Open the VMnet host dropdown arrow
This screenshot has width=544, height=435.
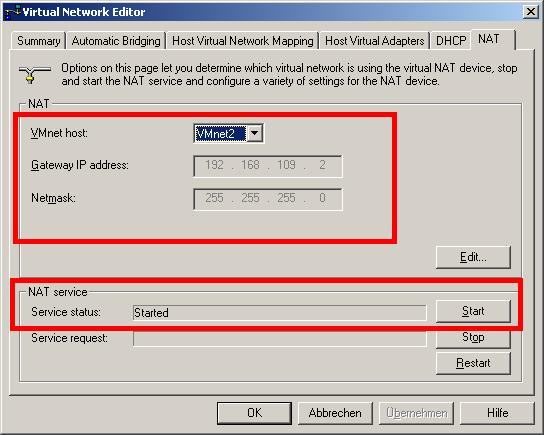255,133
